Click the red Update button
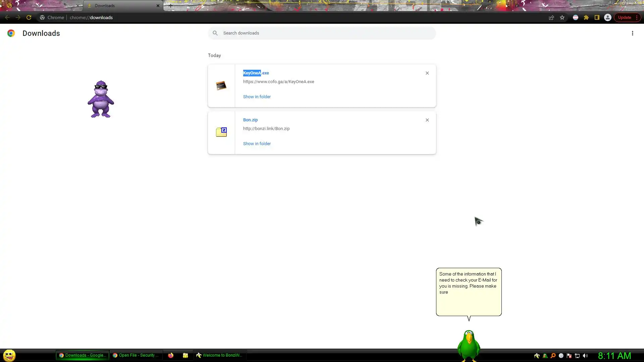Screen dimensions: 644x362 [x=625, y=17]
